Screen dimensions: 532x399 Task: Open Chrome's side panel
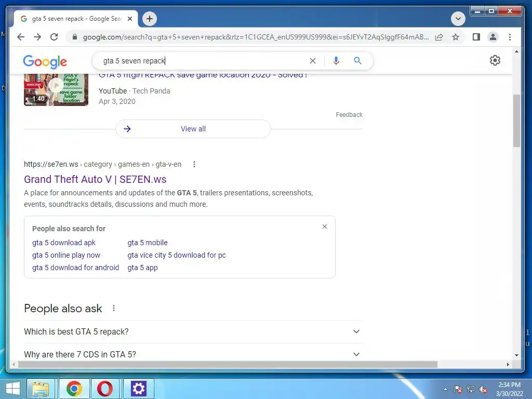pos(476,37)
